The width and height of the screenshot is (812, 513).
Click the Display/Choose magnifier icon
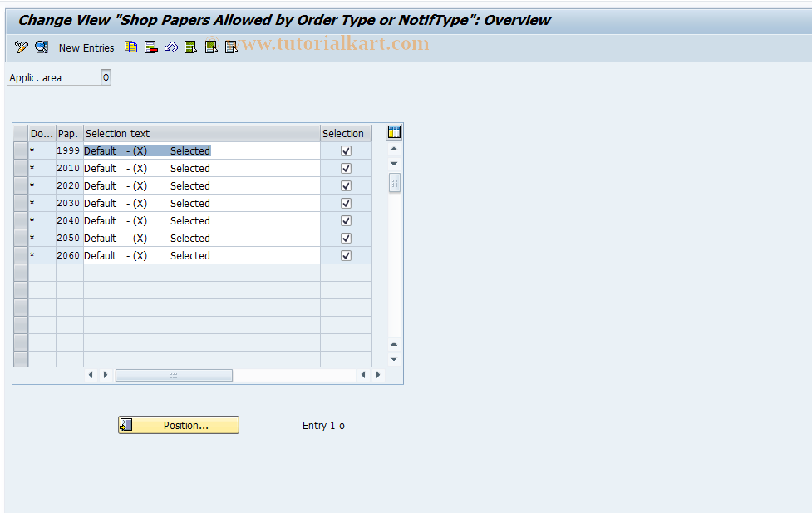(41, 47)
